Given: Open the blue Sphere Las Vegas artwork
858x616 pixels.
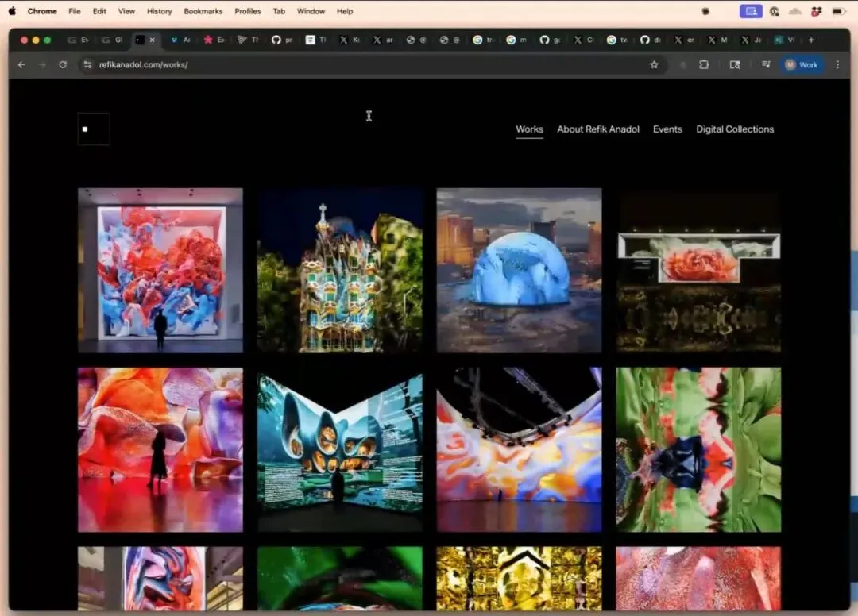Looking at the screenshot, I should [x=520, y=271].
